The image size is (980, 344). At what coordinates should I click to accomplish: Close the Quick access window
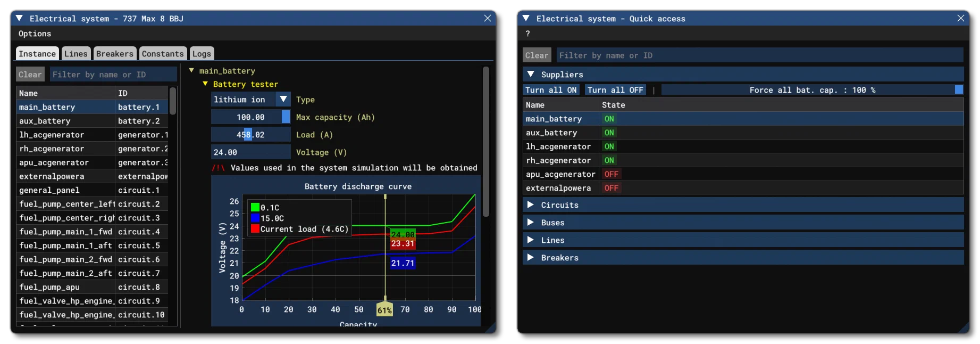961,18
